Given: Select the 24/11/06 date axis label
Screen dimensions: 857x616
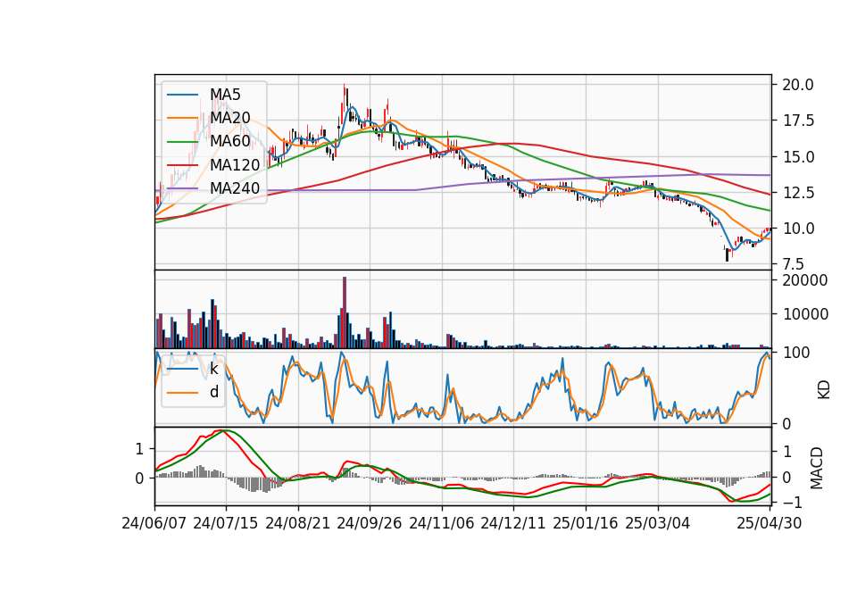Looking at the screenshot, I should (x=441, y=523).
